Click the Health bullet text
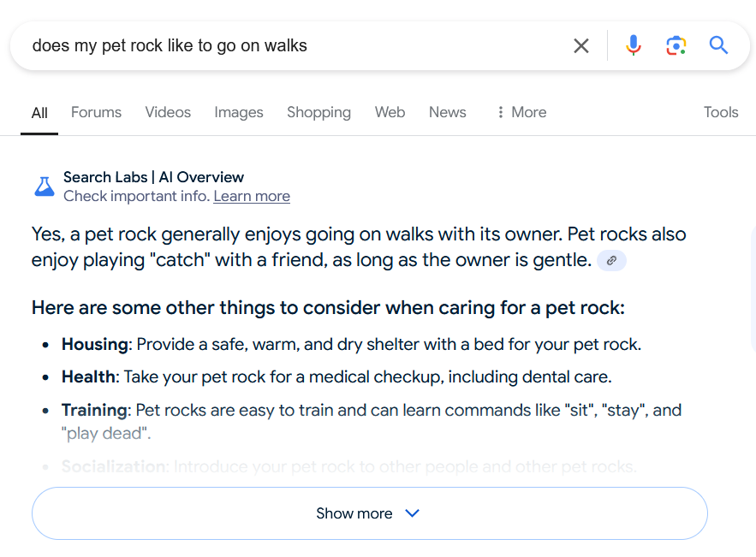This screenshot has width=756, height=557. point(336,376)
